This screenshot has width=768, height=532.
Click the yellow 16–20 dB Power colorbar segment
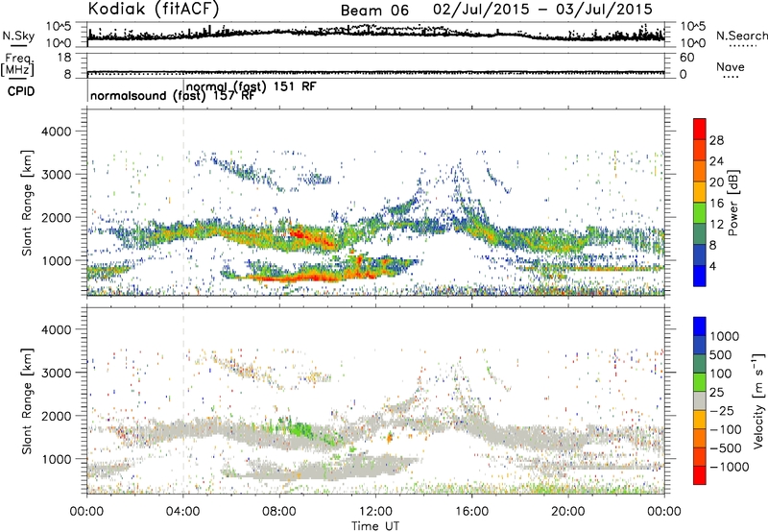pos(700,192)
